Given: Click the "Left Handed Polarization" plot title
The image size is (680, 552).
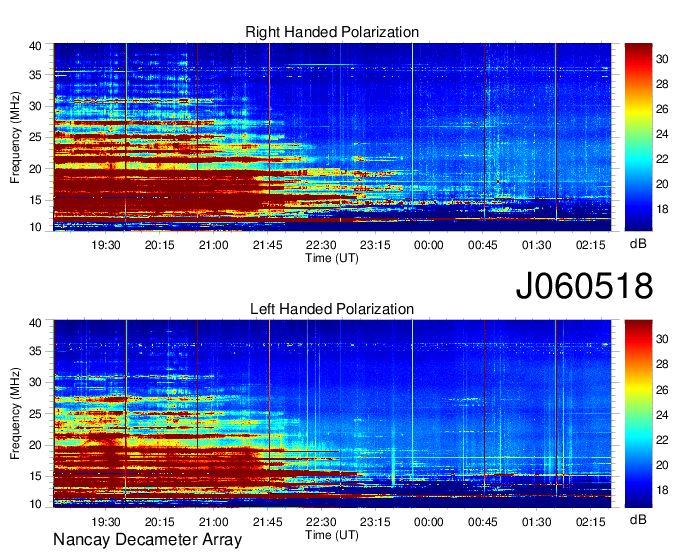Looking at the screenshot, I should tap(332, 309).
